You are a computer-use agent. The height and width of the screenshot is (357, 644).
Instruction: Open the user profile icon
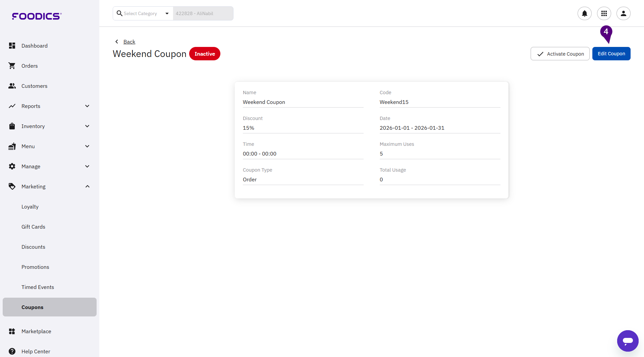(623, 13)
